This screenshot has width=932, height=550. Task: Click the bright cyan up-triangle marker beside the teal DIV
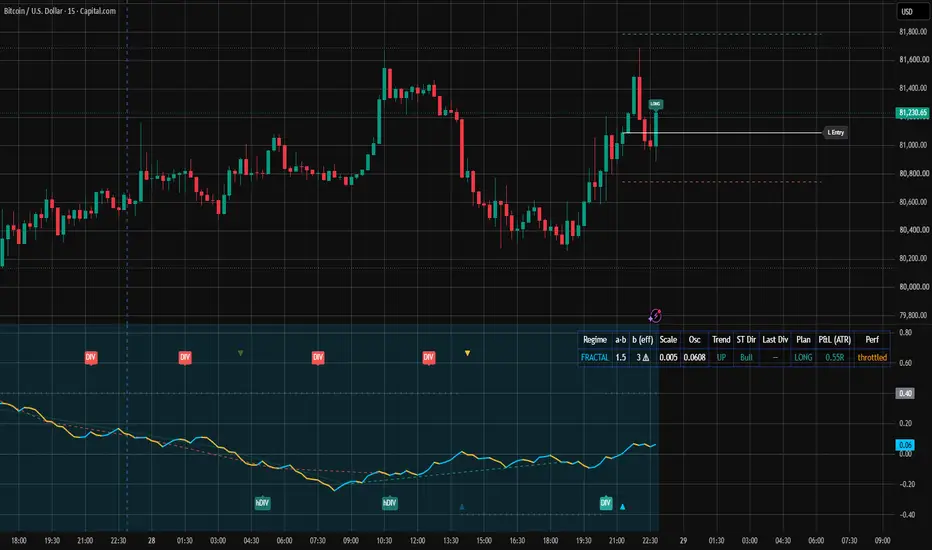click(x=622, y=507)
